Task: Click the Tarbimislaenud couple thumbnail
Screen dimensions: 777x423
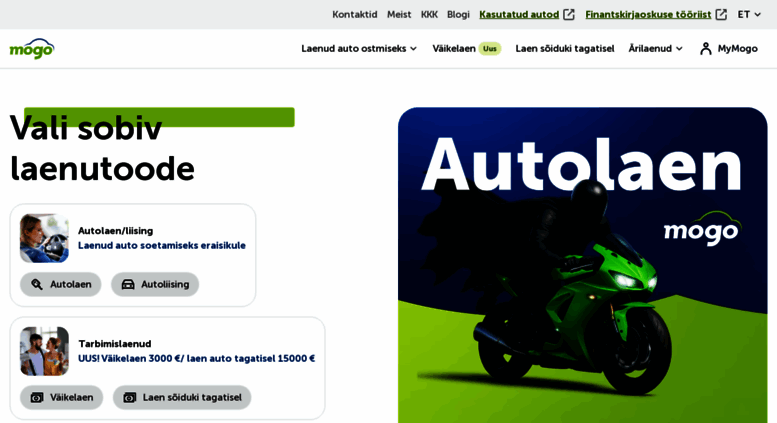Action: 44,351
